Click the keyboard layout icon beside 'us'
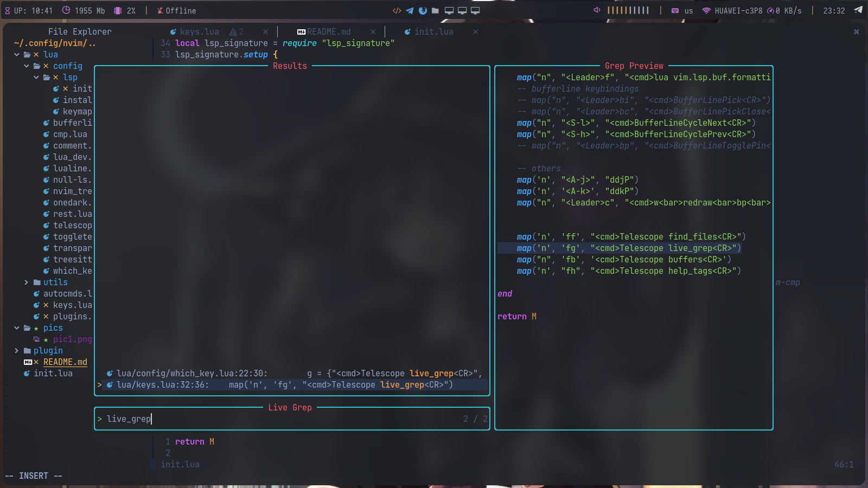The image size is (868, 488). tap(675, 11)
